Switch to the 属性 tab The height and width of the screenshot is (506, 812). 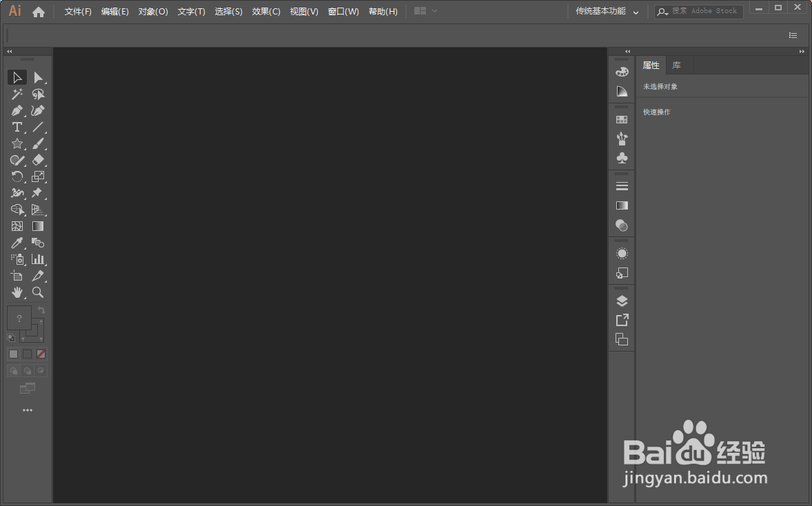click(x=651, y=65)
